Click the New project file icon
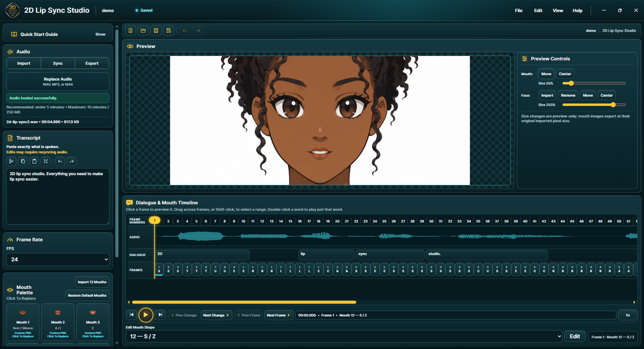 pos(130,31)
